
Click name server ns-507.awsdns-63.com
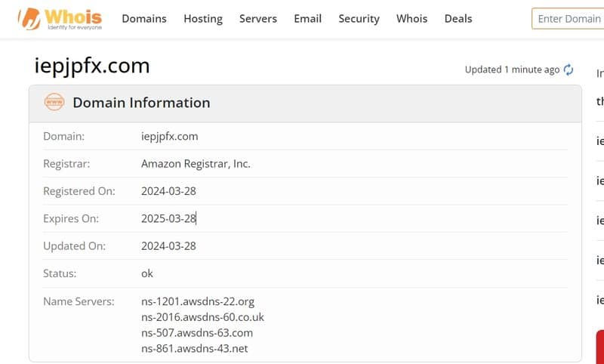[x=197, y=333]
